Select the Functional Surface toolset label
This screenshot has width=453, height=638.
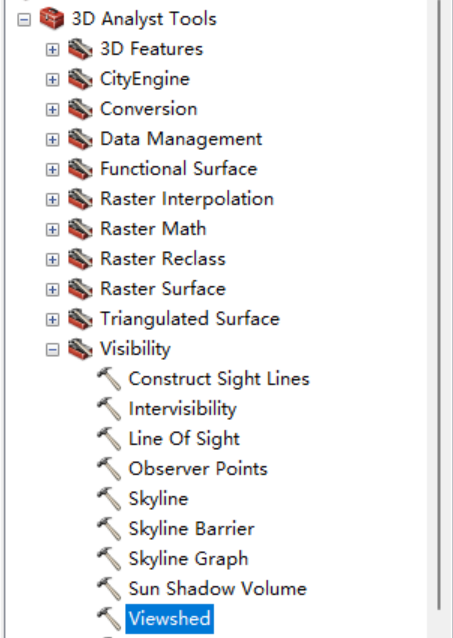[x=179, y=169]
